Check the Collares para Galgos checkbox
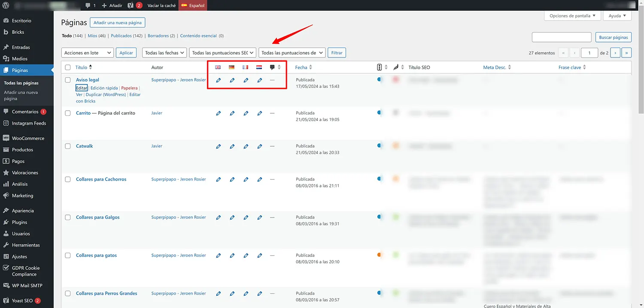 (x=68, y=217)
